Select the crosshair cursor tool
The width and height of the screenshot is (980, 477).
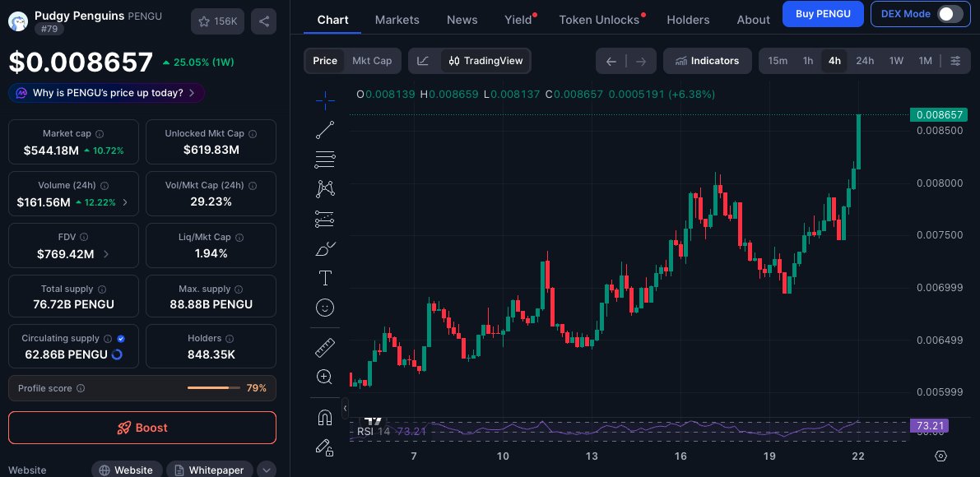325,100
